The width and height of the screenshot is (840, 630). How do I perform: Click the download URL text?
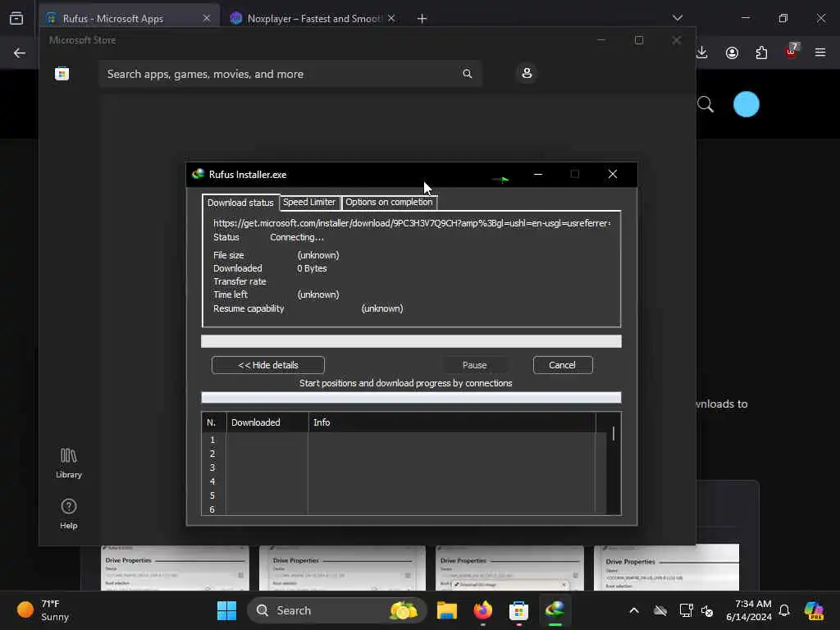pyautogui.click(x=412, y=223)
